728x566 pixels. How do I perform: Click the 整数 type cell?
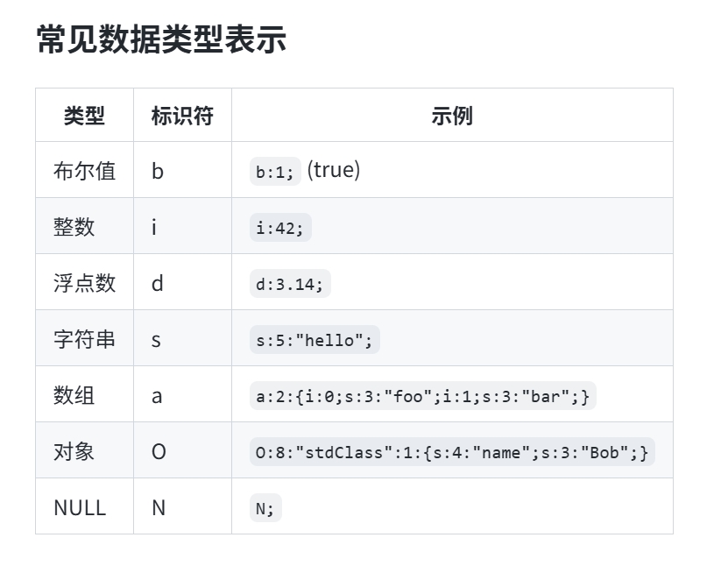click(x=74, y=227)
